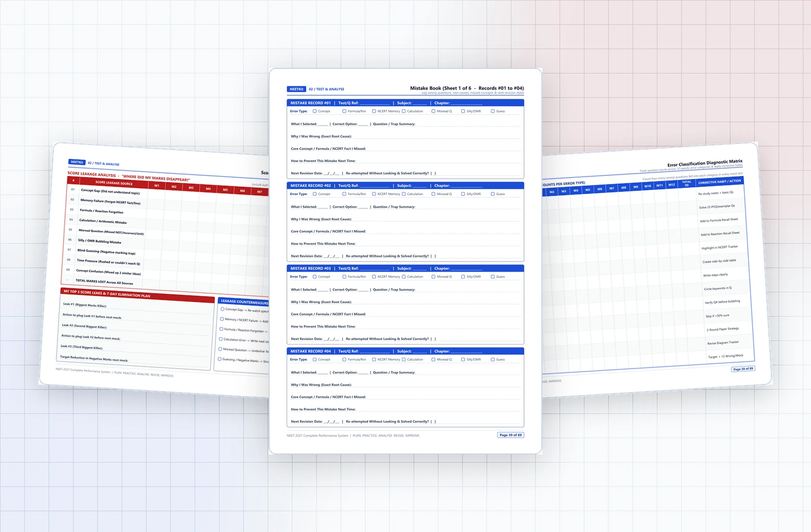Click 'LEAKAGE COUNTERMEASURES' blue header

coord(244,302)
